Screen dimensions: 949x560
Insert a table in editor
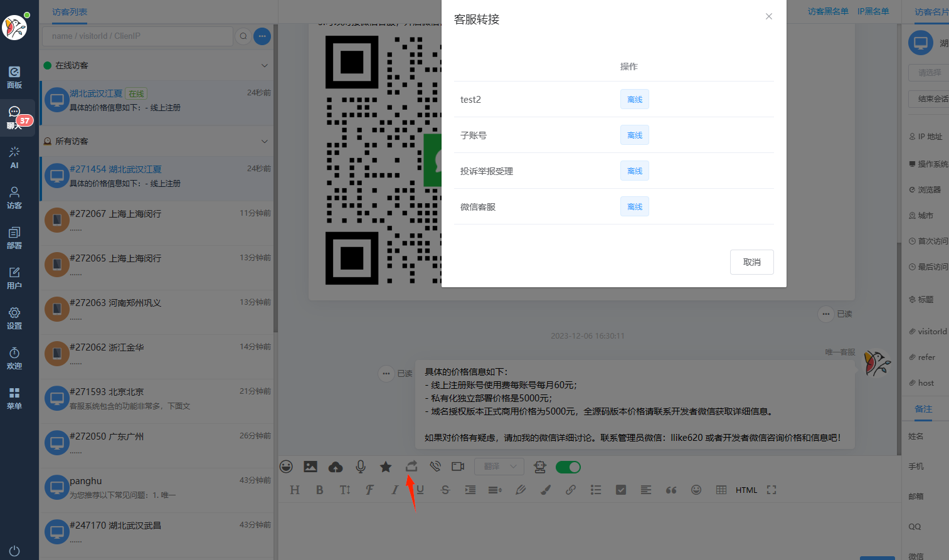pyautogui.click(x=721, y=490)
